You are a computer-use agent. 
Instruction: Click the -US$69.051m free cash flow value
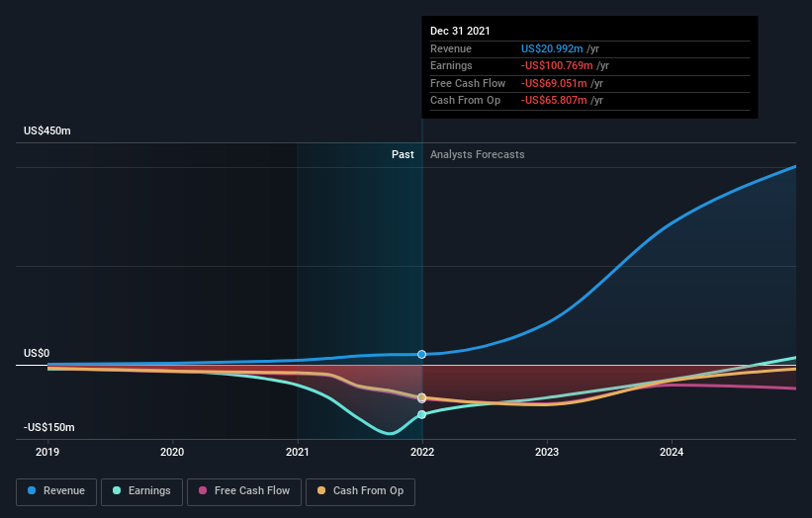[x=554, y=83]
